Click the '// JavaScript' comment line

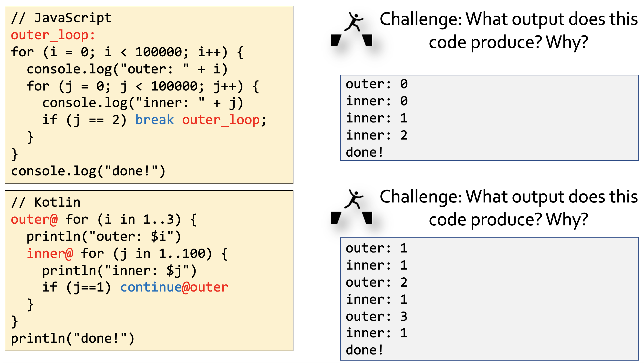pos(62,18)
